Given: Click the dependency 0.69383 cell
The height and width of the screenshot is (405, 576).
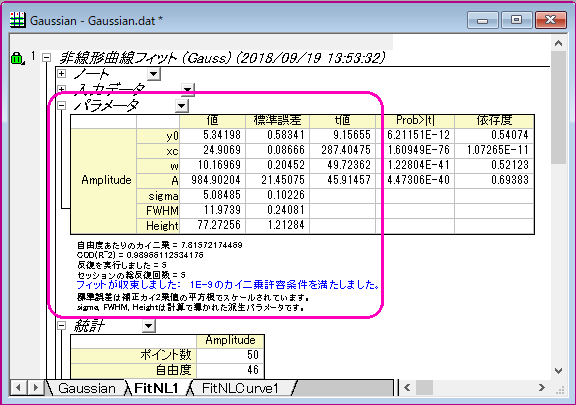Looking at the screenshot, I should [x=494, y=180].
